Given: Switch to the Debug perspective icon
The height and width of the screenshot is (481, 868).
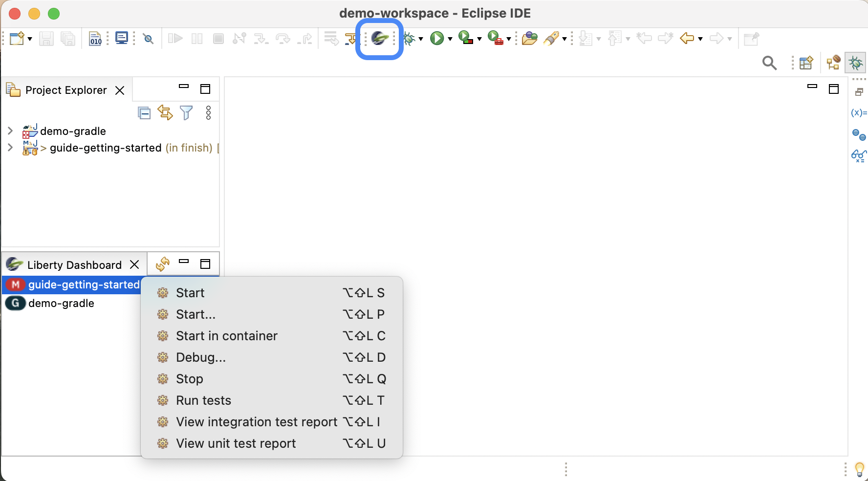Looking at the screenshot, I should (x=856, y=63).
